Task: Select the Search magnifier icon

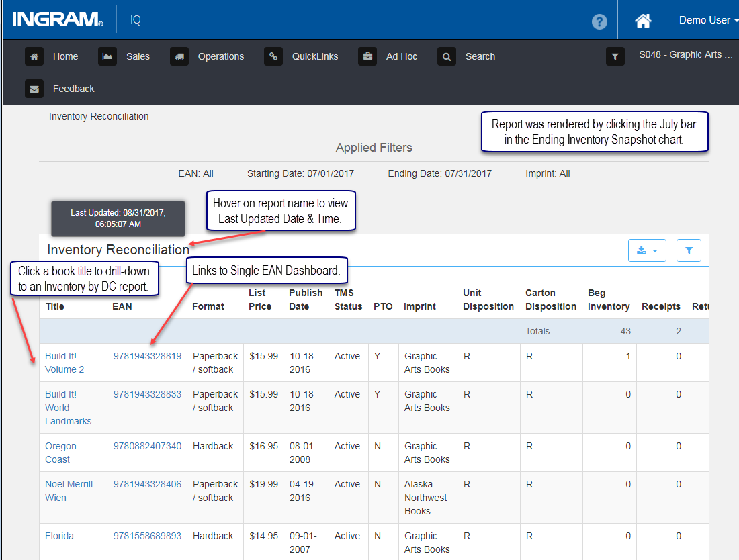Action: (446, 56)
